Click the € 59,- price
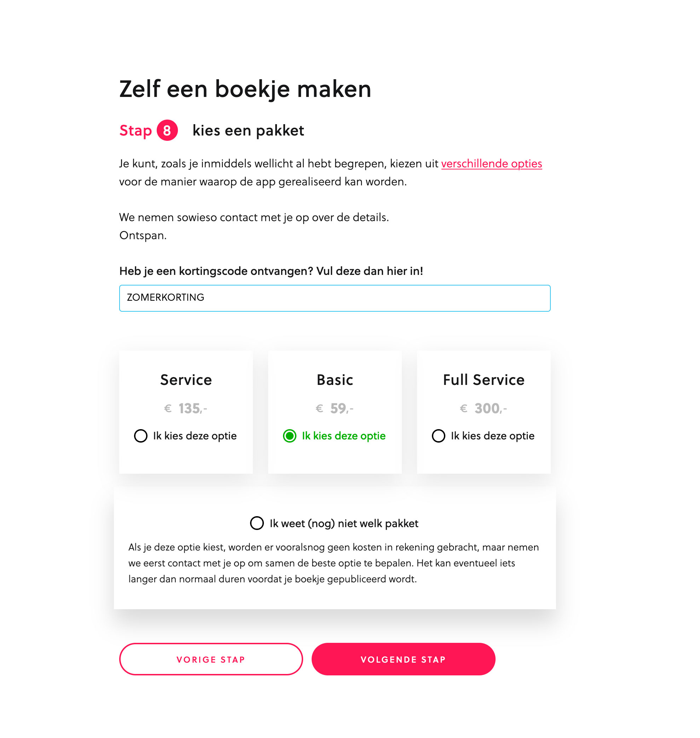 point(335,408)
